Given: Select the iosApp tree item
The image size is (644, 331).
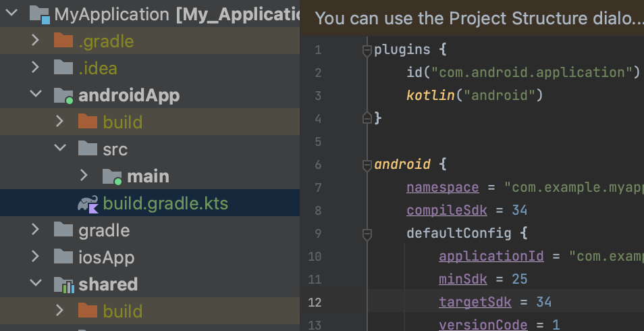Looking at the screenshot, I should coord(150,257).
